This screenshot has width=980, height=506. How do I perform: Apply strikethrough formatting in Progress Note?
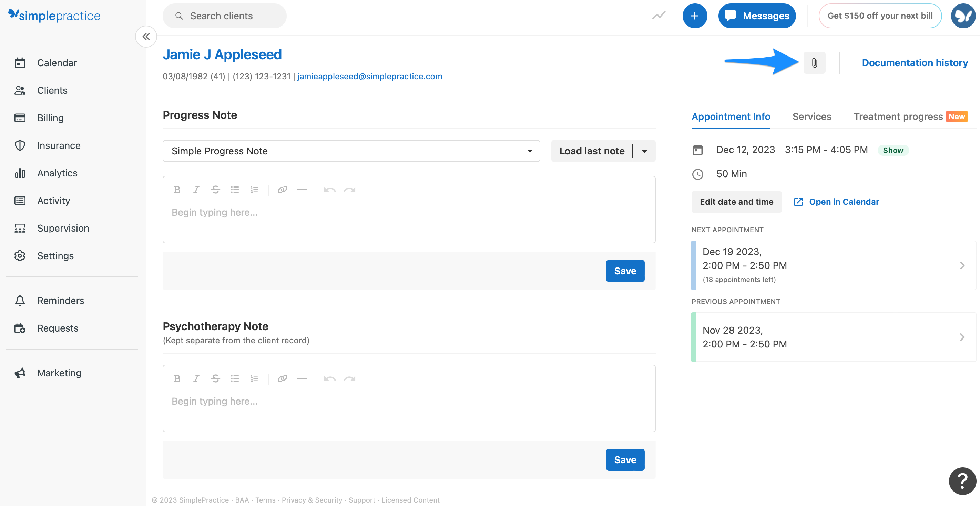coord(215,189)
